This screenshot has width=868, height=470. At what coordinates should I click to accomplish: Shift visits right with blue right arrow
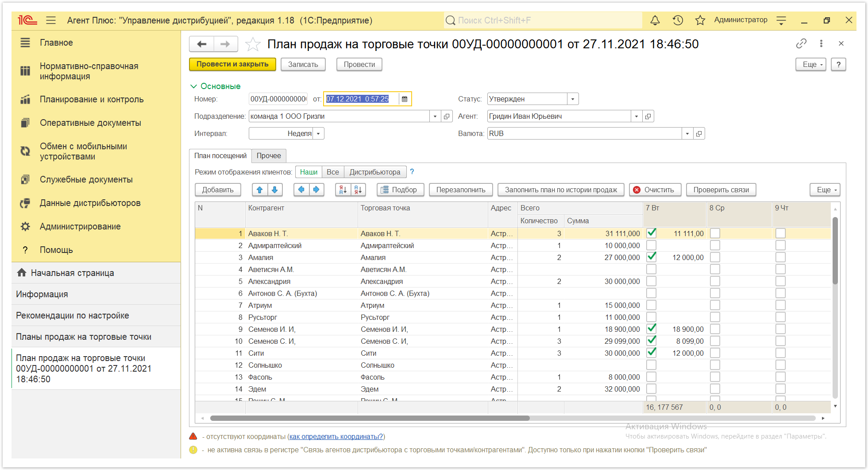click(316, 190)
